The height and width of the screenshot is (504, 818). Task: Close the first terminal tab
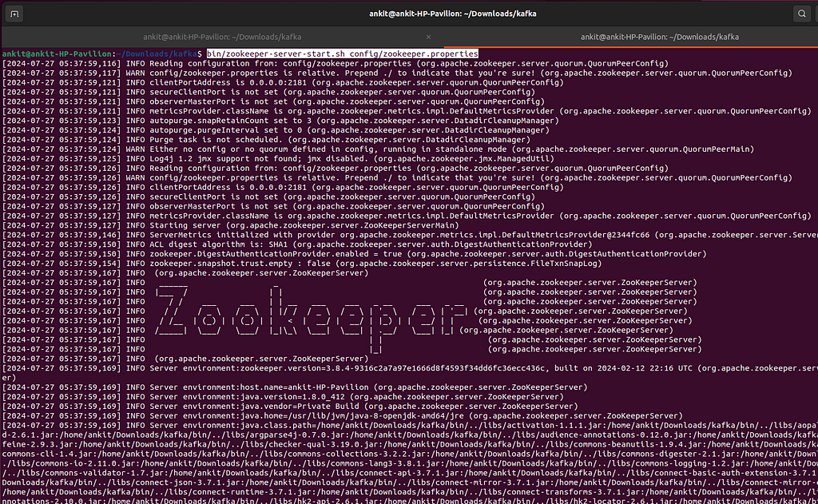coord(428,37)
